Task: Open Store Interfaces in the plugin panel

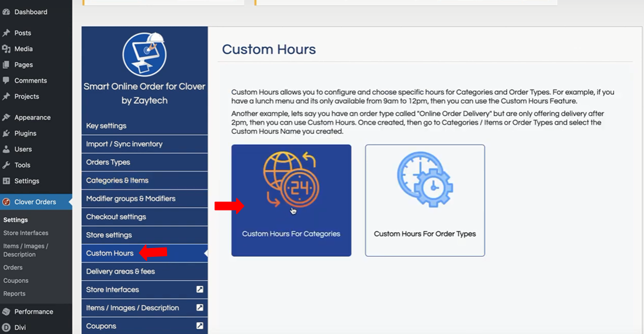Action: (x=144, y=290)
